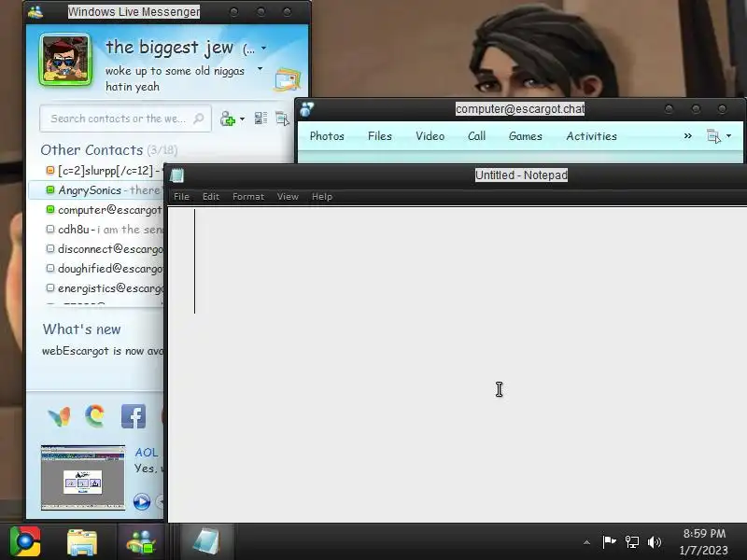Collapse the Other Contacts group

click(92, 150)
